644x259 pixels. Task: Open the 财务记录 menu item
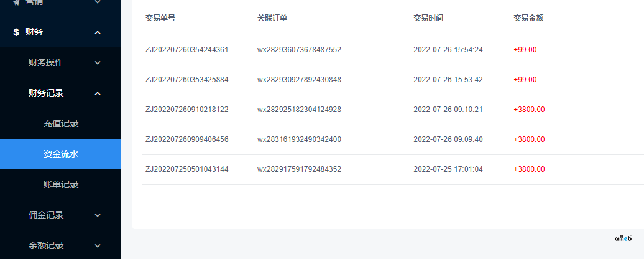click(60, 93)
